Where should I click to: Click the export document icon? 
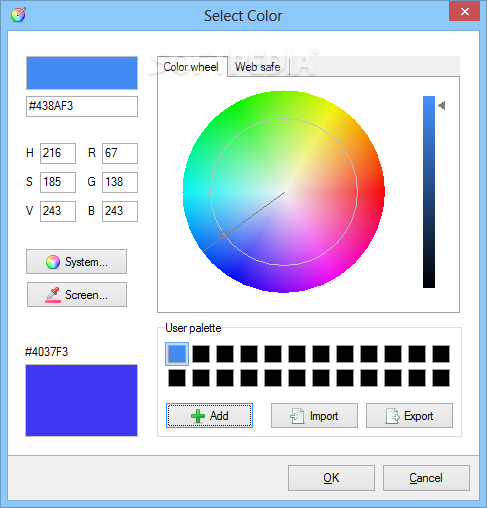[392, 416]
